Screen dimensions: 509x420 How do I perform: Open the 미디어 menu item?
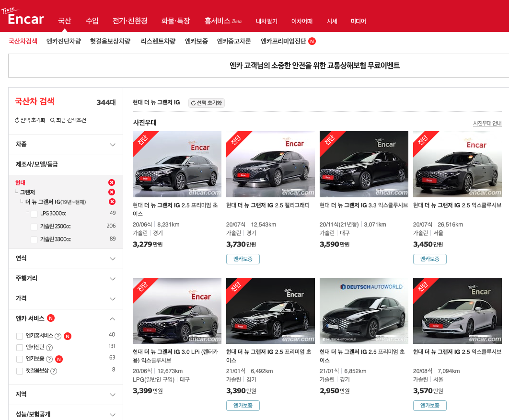point(359,21)
